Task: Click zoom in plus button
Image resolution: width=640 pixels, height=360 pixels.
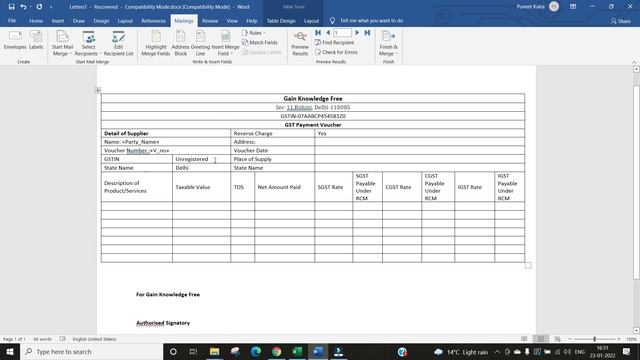Action: (619, 339)
